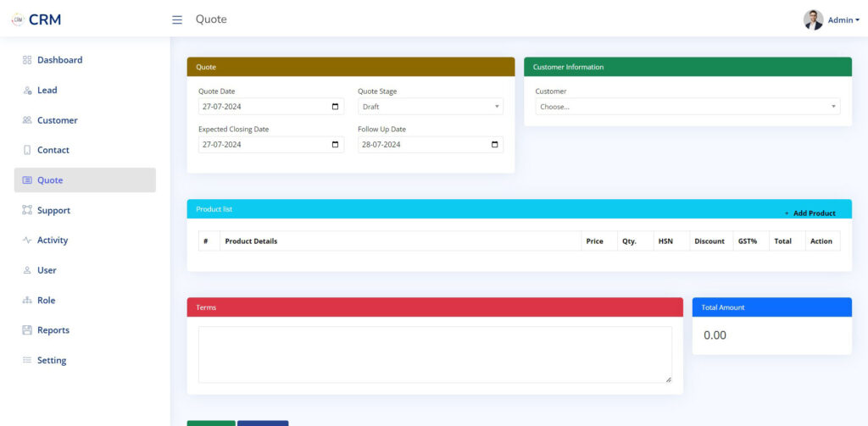The image size is (868, 426).
Task: Open the Admin user dropdown
Action: (x=843, y=20)
